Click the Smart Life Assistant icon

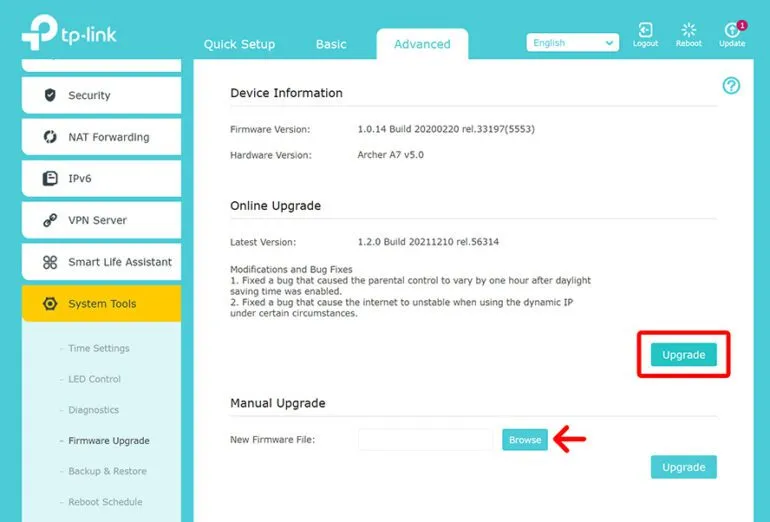(x=50, y=262)
